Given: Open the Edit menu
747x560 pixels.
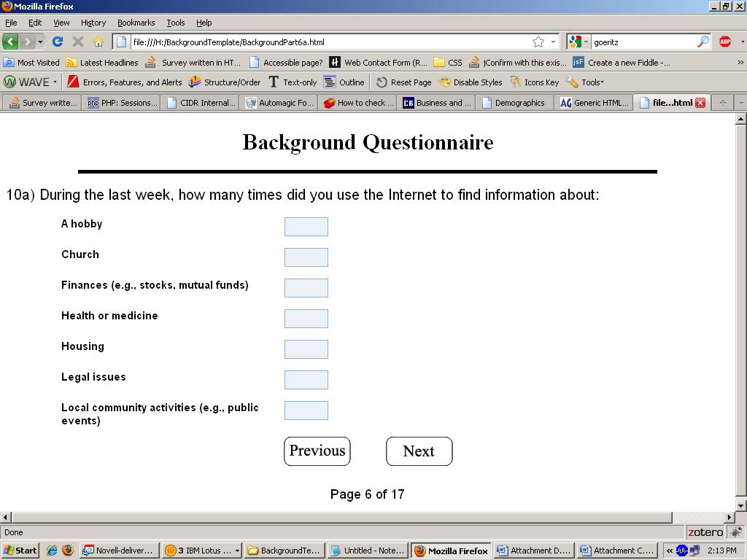Looking at the screenshot, I should 35,23.
